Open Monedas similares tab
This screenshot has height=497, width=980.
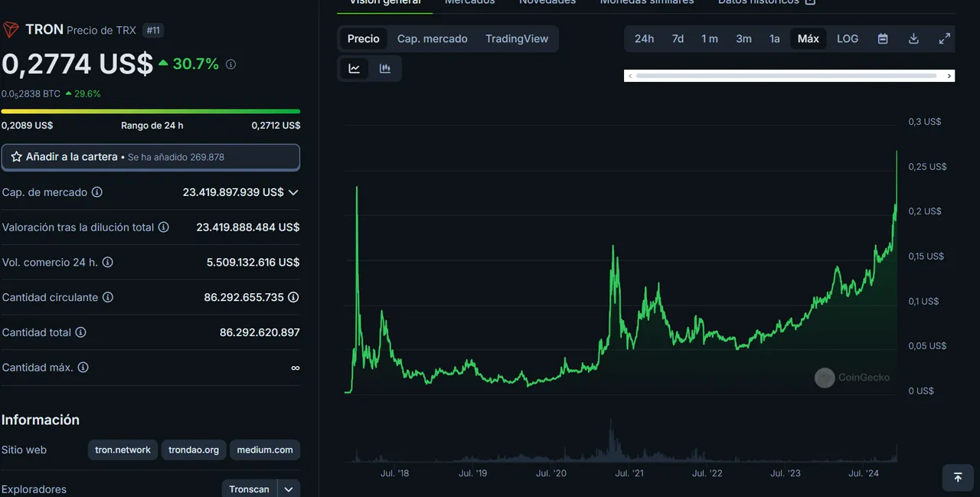647,2
